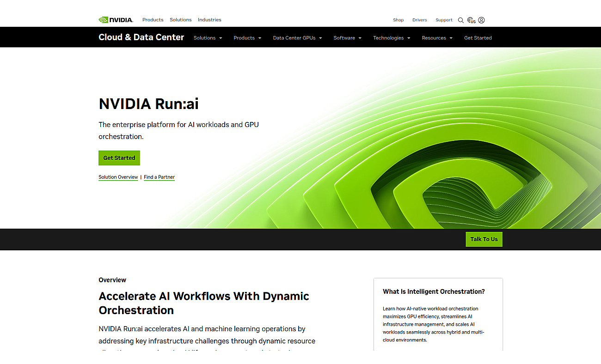
Task: Open the Find a Partner link
Action: (x=159, y=177)
